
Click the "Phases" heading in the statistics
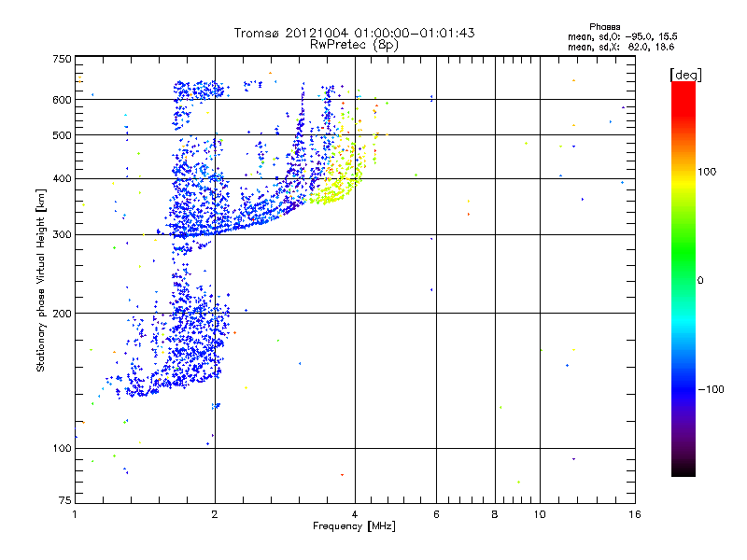(604, 27)
